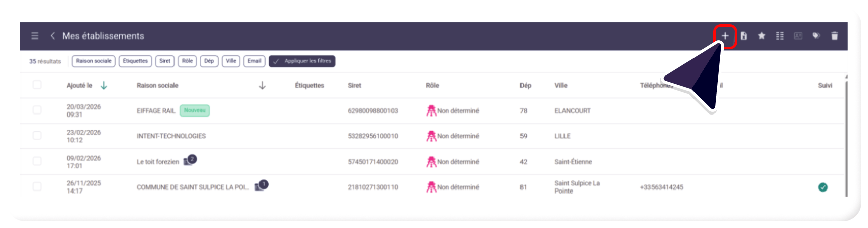Sort by Ajouté le arrow
This screenshot has width=868, height=228.
[x=104, y=85]
